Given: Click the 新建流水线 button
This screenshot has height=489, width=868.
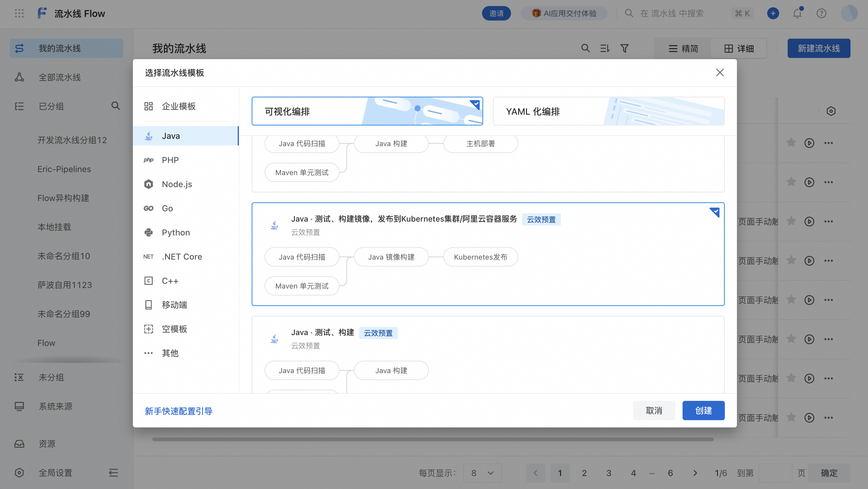Looking at the screenshot, I should pyautogui.click(x=819, y=49).
